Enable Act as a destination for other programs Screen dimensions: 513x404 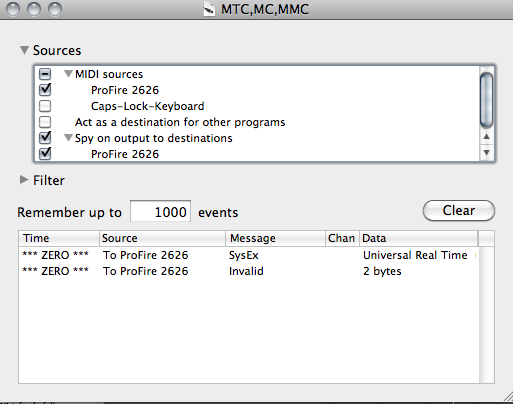coord(45,122)
